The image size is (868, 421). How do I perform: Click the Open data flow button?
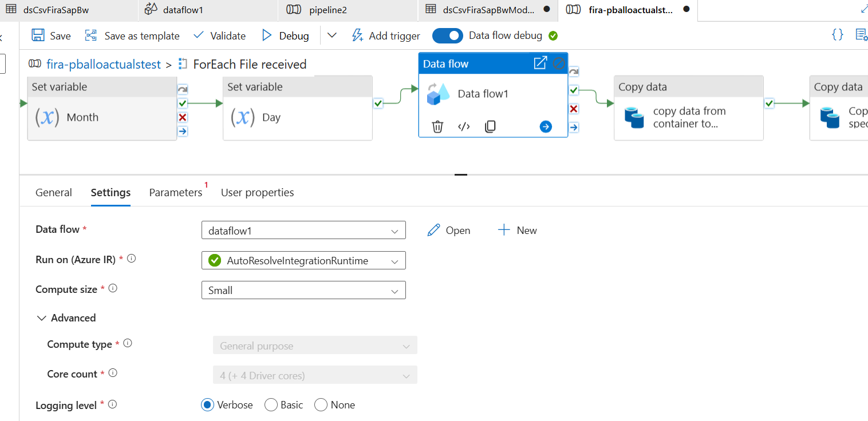click(x=449, y=230)
